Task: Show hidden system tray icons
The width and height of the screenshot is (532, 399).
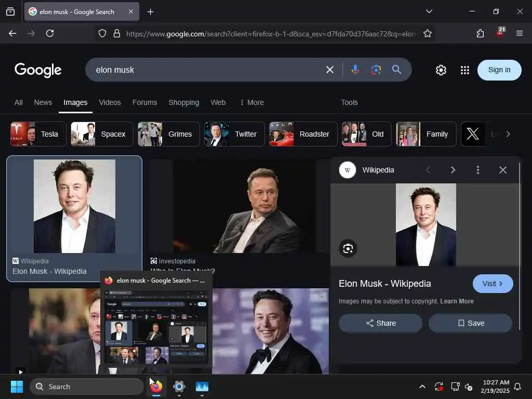Action: tap(422, 387)
